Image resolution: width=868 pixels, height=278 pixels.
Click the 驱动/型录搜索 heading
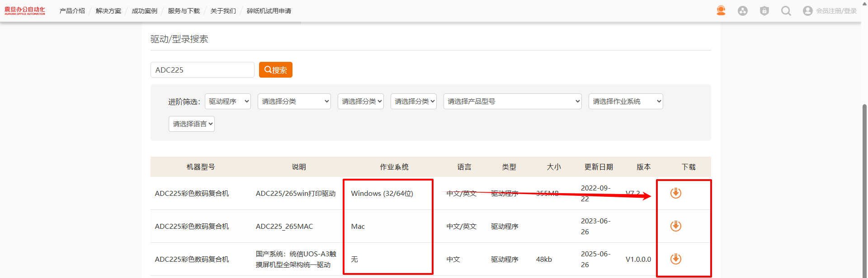click(x=179, y=39)
